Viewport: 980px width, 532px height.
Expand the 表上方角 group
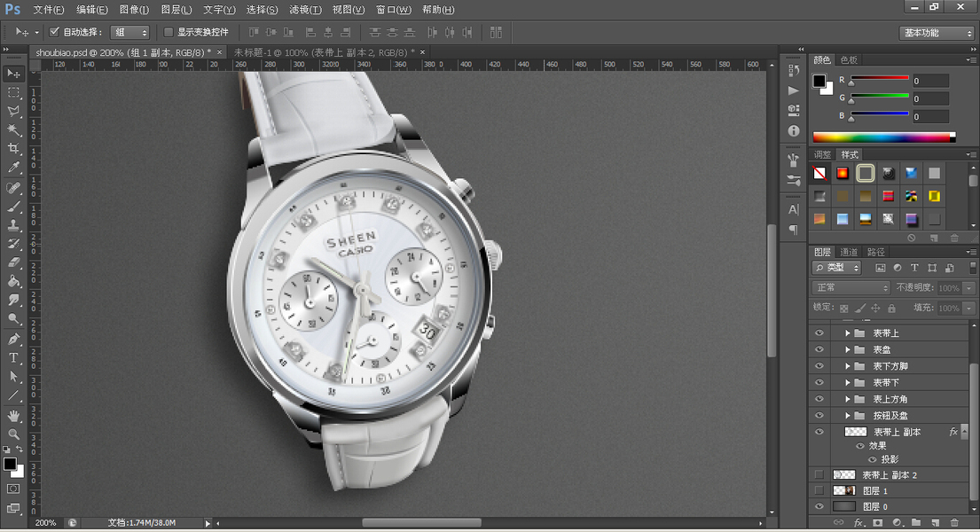[848, 399]
